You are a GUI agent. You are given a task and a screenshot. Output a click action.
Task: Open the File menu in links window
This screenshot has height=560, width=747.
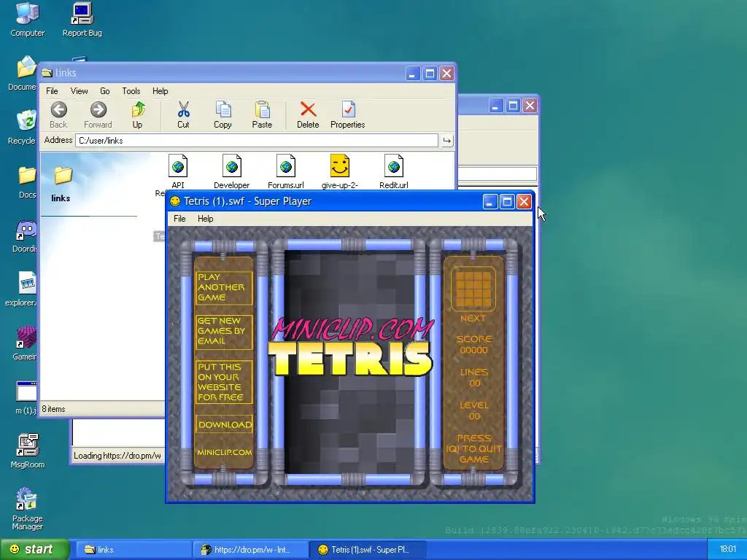pyautogui.click(x=52, y=91)
